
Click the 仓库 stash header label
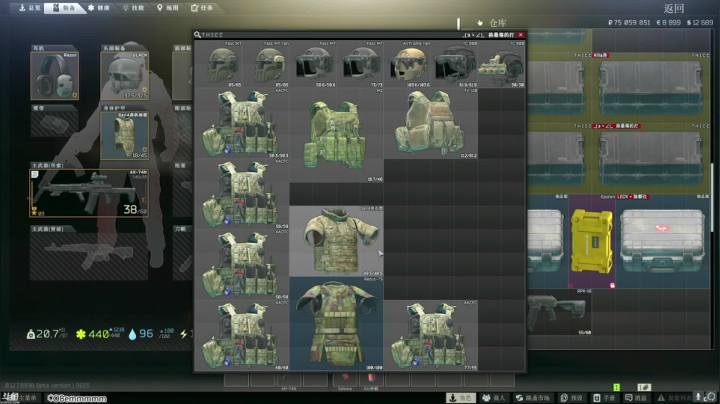pos(498,23)
